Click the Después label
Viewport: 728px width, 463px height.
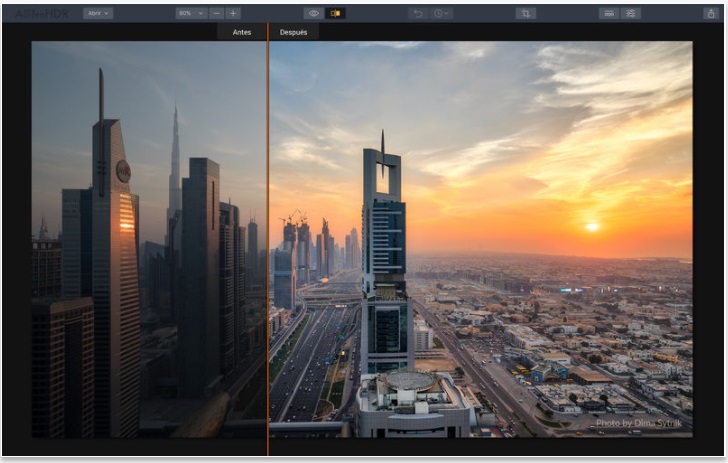293,32
